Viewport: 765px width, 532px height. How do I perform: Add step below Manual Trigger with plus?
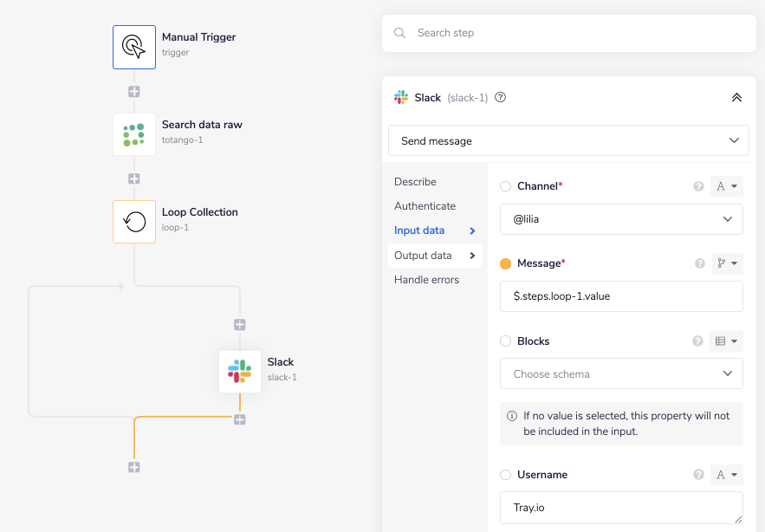click(134, 91)
